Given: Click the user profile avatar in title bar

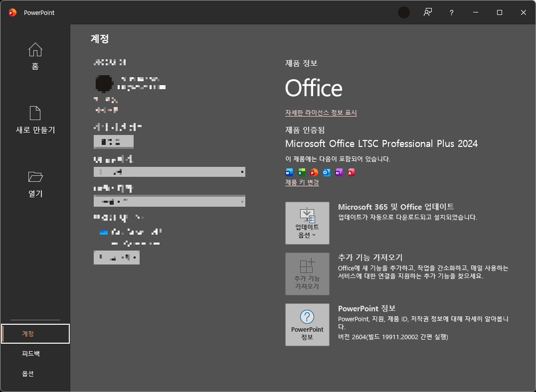Looking at the screenshot, I should coord(404,12).
